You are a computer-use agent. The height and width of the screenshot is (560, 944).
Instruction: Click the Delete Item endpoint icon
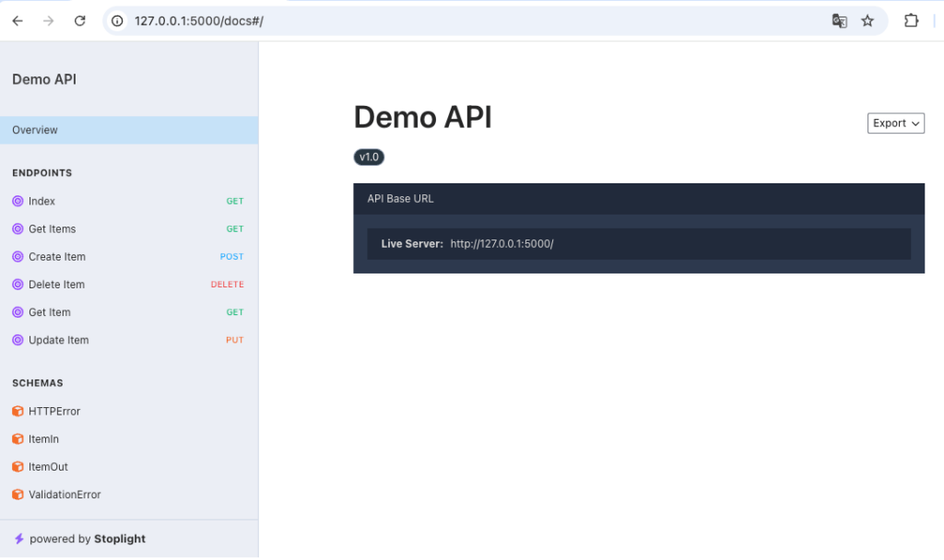tap(17, 284)
